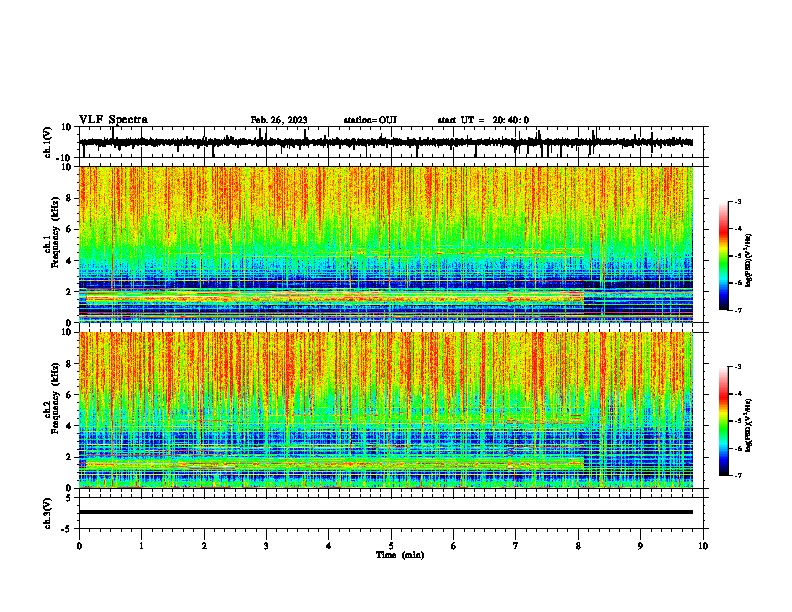Click time axis tick label "8"
This screenshot has width=792, height=612.
click(x=578, y=546)
